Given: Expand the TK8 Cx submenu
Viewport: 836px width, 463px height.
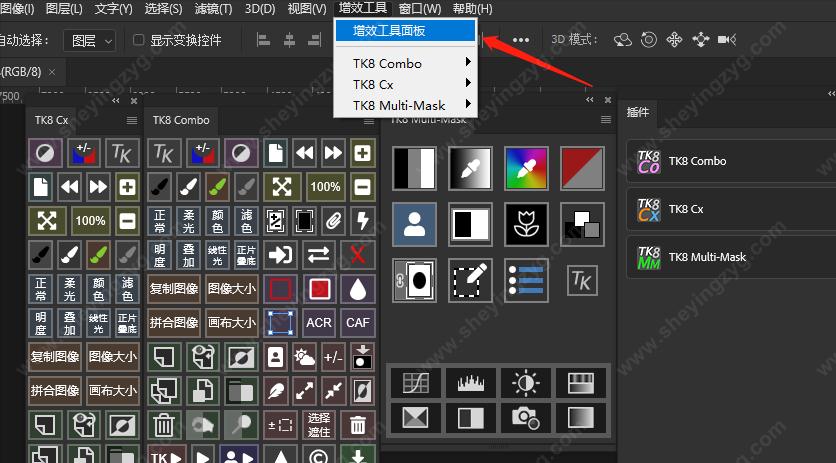Looking at the screenshot, I should click(405, 84).
